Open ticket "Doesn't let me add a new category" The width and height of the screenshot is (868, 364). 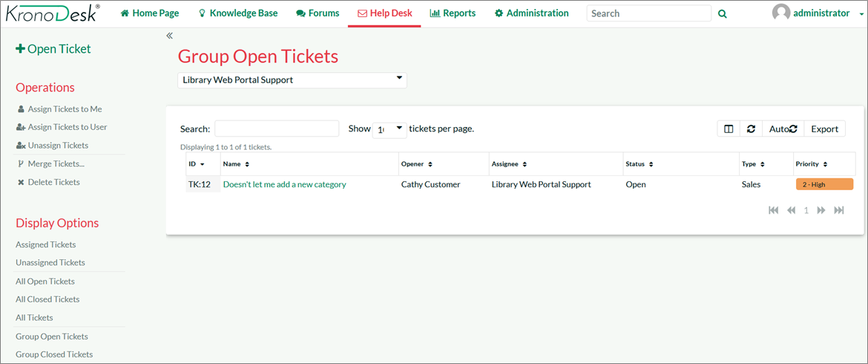tap(284, 184)
